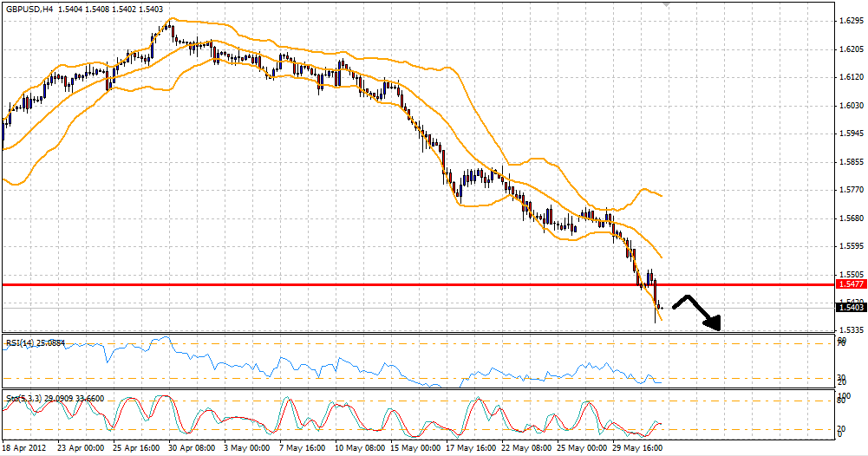Viewport: 868px width, 456px height.
Task: Click the 25 May 00:00 time label
Action: click(x=583, y=447)
